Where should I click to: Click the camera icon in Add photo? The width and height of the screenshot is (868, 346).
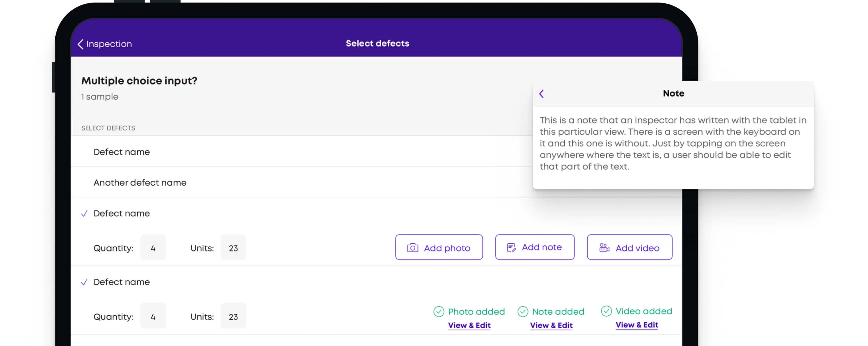413,248
